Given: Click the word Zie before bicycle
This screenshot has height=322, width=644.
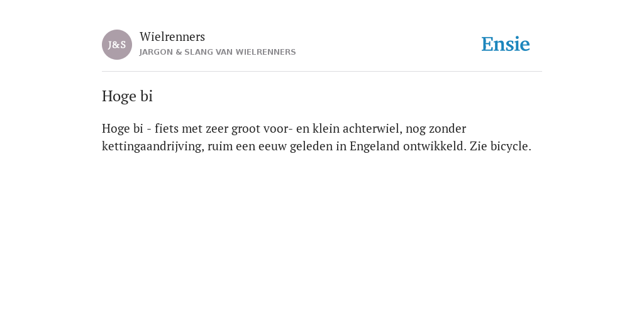Looking at the screenshot, I should pos(479,146).
